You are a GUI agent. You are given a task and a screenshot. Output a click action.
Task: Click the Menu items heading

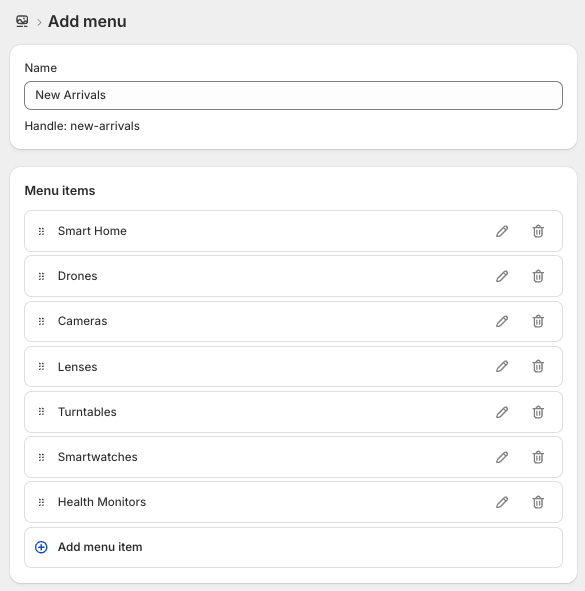point(60,191)
